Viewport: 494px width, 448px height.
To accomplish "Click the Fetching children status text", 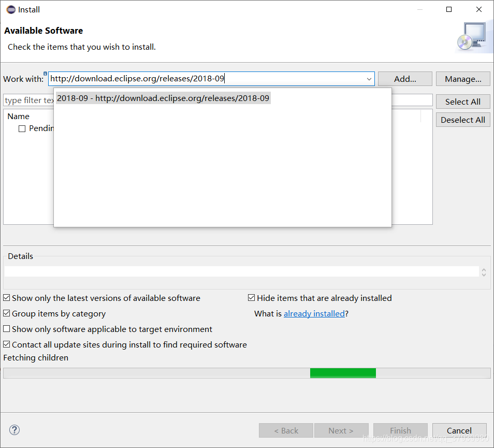I will tap(36, 357).
